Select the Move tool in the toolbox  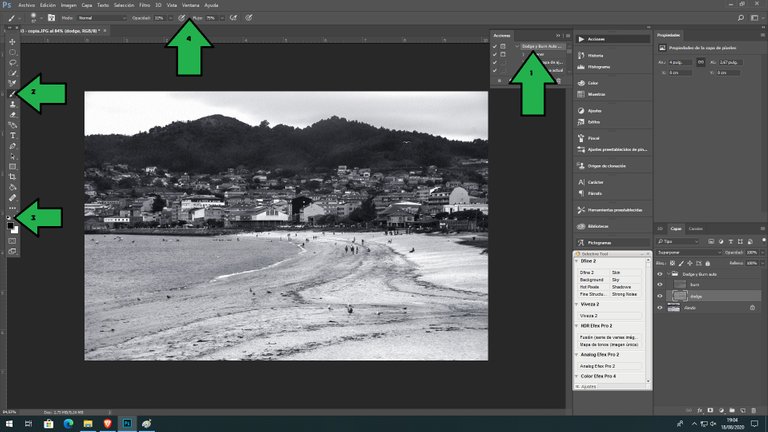click(x=12, y=42)
